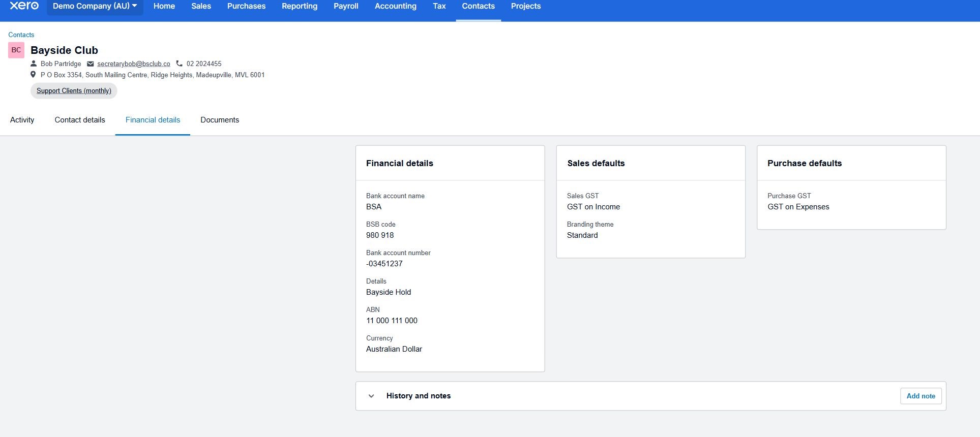Open the Reporting menu

[x=300, y=6]
